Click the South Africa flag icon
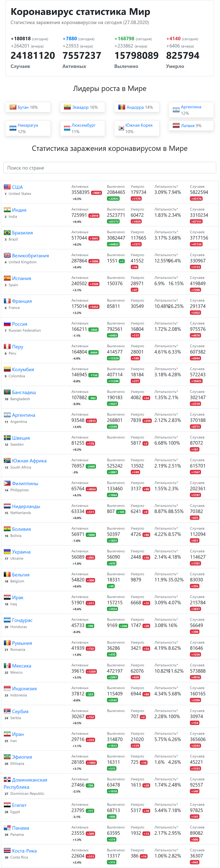The image size is (220, 868). 7,460
